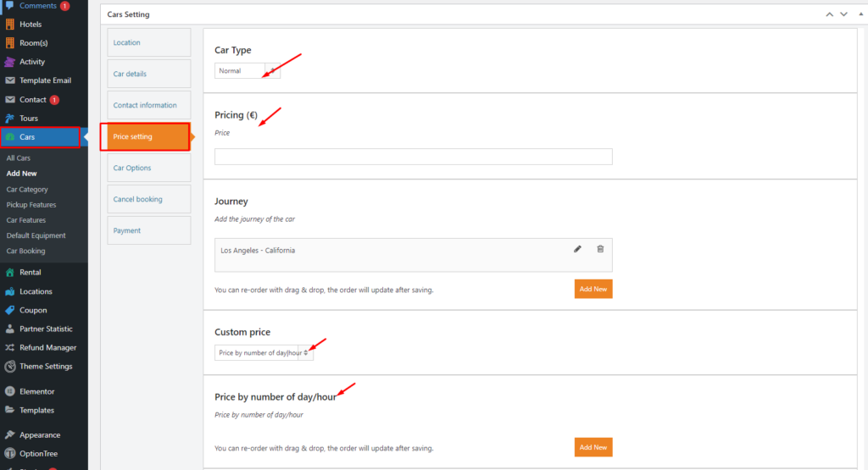Image resolution: width=868 pixels, height=470 pixels.
Task: Click the Elementor icon
Action: coord(9,391)
